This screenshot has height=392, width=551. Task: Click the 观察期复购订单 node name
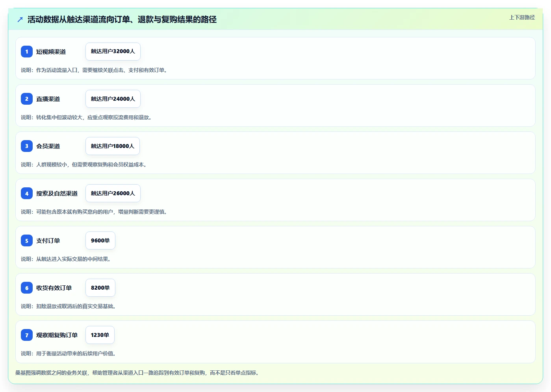tap(57, 335)
